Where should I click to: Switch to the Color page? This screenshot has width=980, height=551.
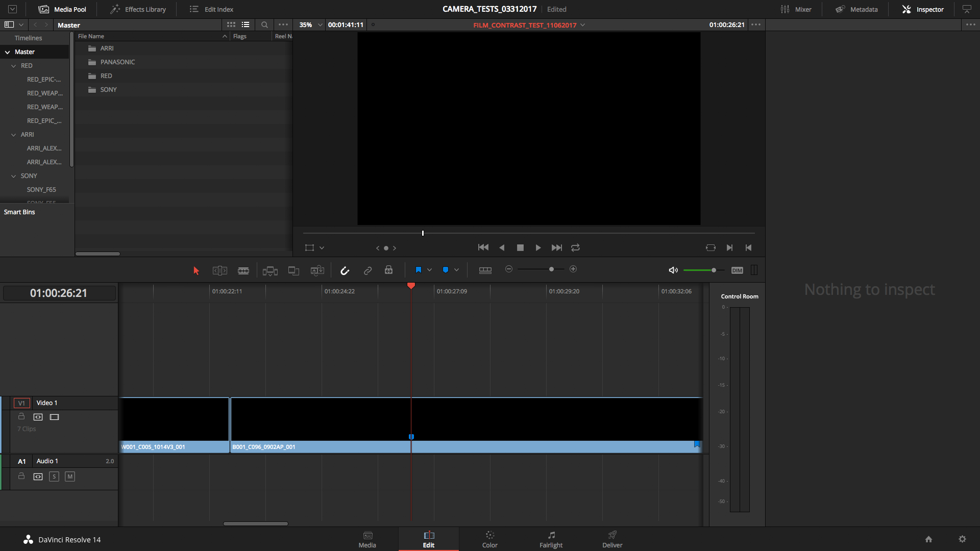490,539
